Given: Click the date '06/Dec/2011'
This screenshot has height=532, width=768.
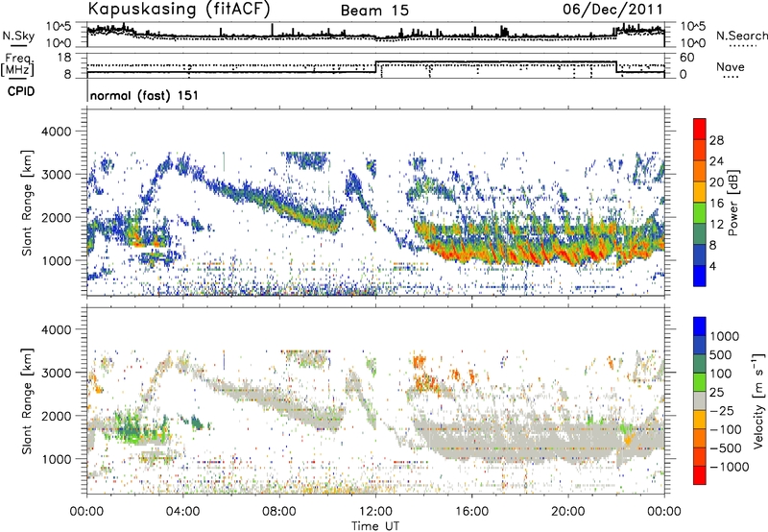Looking at the screenshot, I should point(612,9).
